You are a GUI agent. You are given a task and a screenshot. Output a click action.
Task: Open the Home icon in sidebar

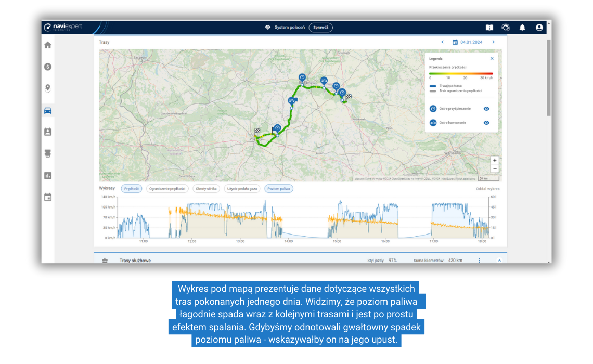click(48, 45)
